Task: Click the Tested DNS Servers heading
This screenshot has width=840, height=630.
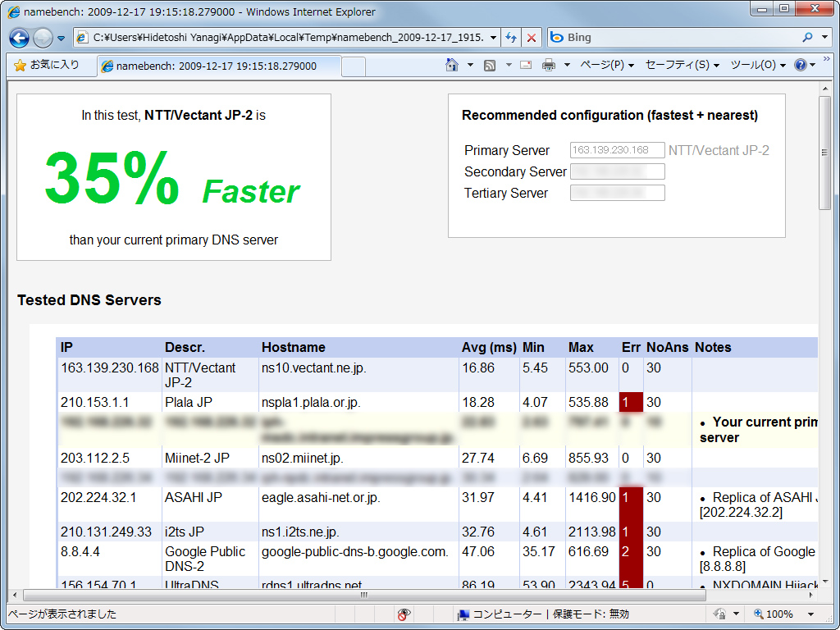Action: [89, 300]
